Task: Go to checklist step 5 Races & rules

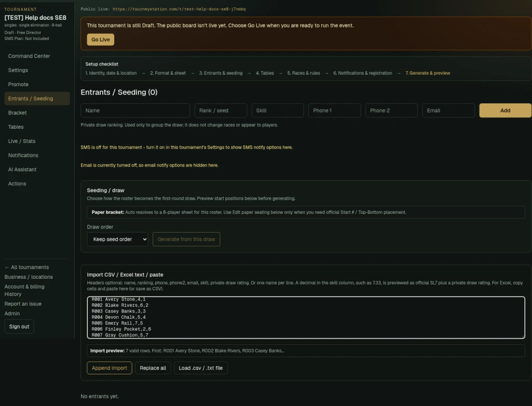Action: pos(303,73)
